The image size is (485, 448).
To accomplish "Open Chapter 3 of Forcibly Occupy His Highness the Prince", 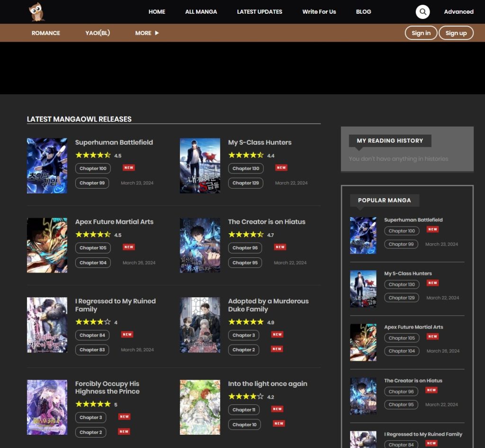I will pos(90,417).
